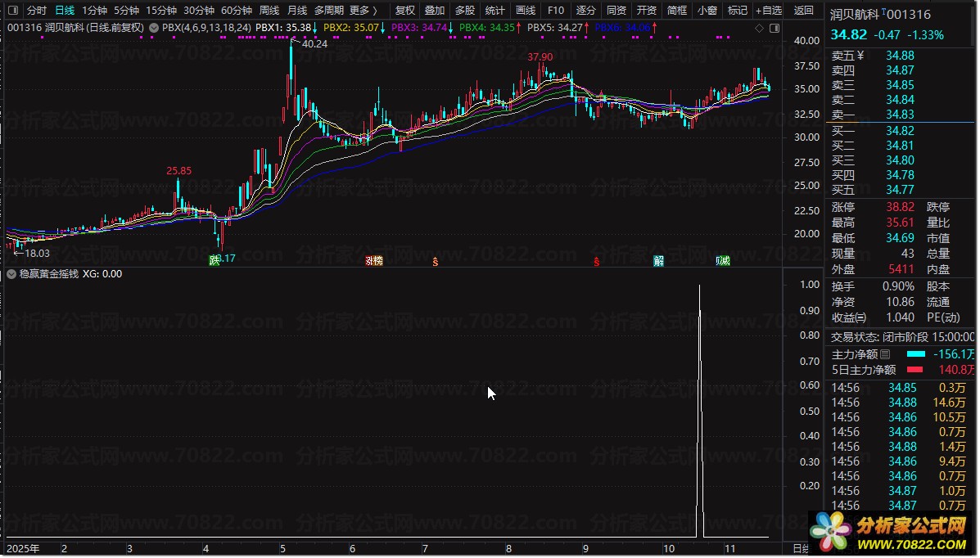
Task: Click the PBX5: 34.27 value label
Action: [555, 28]
